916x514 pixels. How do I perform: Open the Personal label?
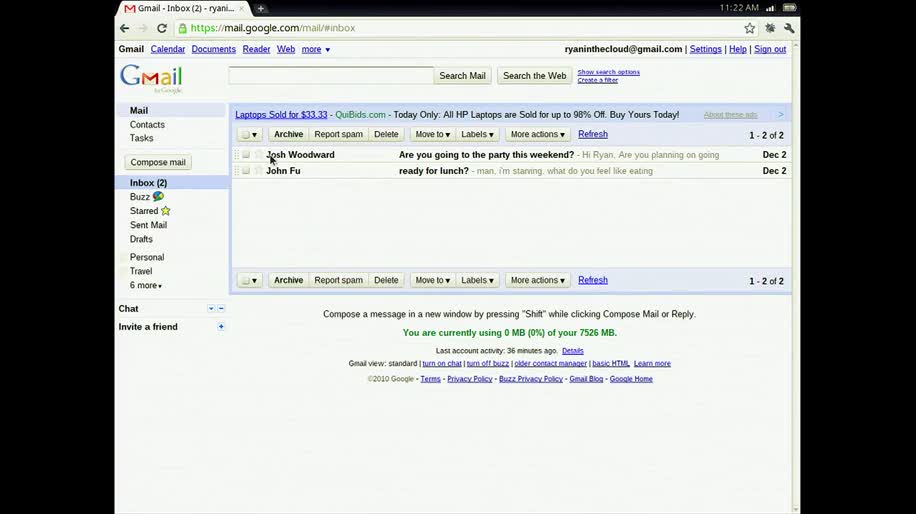(147, 257)
